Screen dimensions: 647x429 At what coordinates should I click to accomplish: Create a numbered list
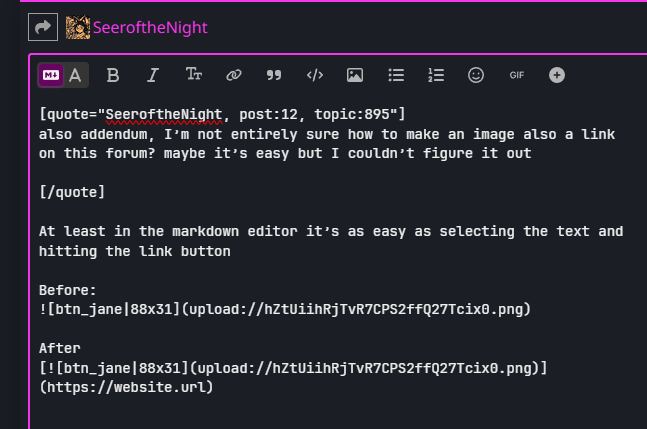point(436,75)
